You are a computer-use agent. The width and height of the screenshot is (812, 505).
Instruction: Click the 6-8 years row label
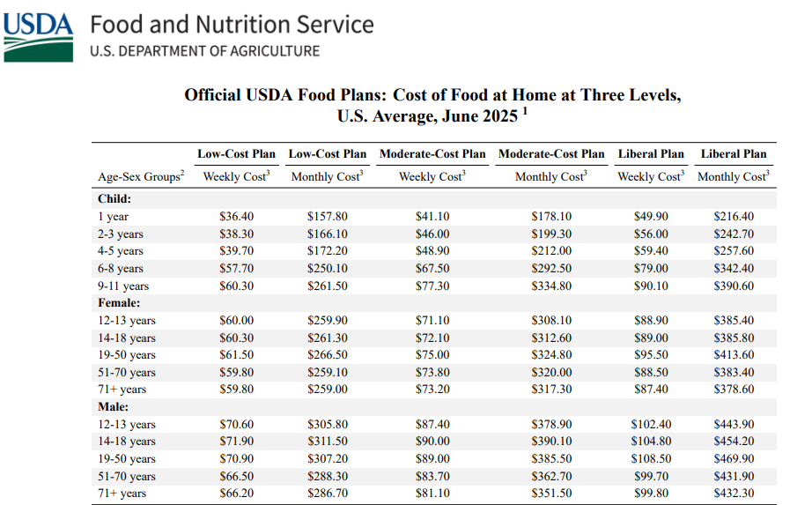pos(120,269)
